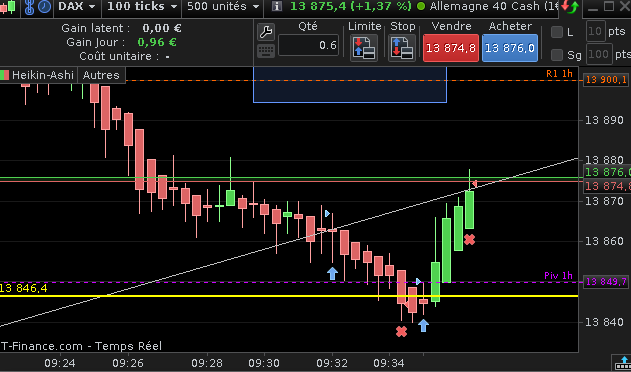Click the 13 875,4 (+1,37 %) quote text
Image resolution: width=631 pixels, height=372 pixels.
click(351, 6)
